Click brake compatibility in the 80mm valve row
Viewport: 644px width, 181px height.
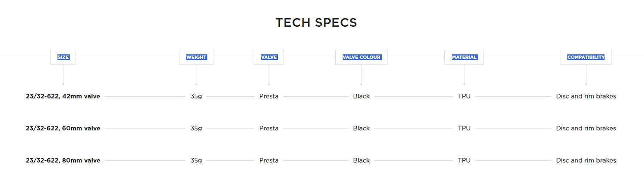[586, 160]
